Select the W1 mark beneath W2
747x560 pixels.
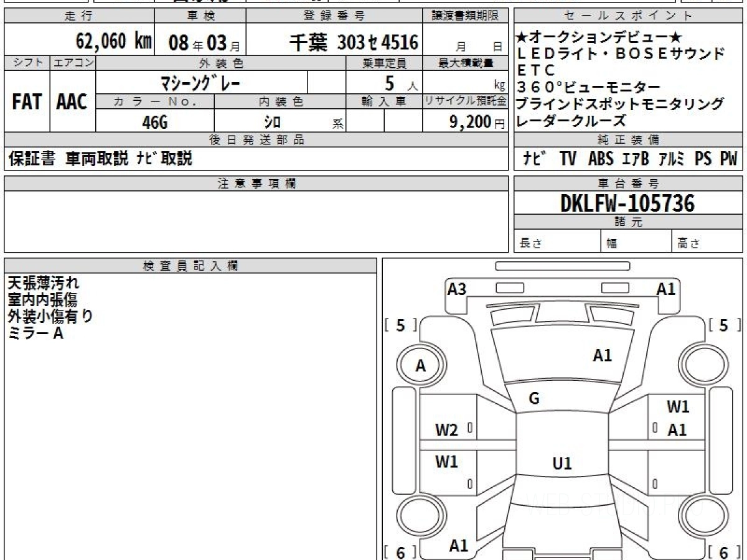[446, 462]
